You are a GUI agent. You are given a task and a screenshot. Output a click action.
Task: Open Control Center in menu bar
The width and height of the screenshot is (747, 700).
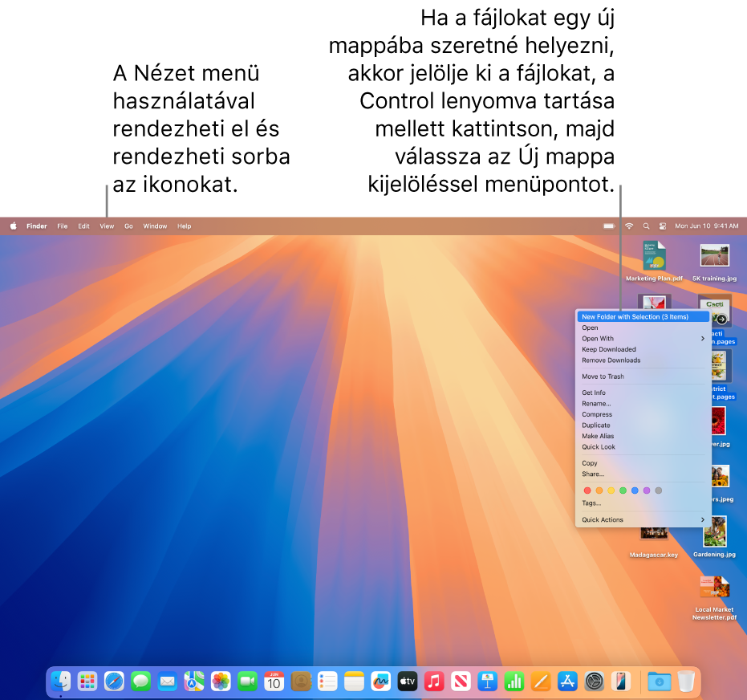pos(663,226)
